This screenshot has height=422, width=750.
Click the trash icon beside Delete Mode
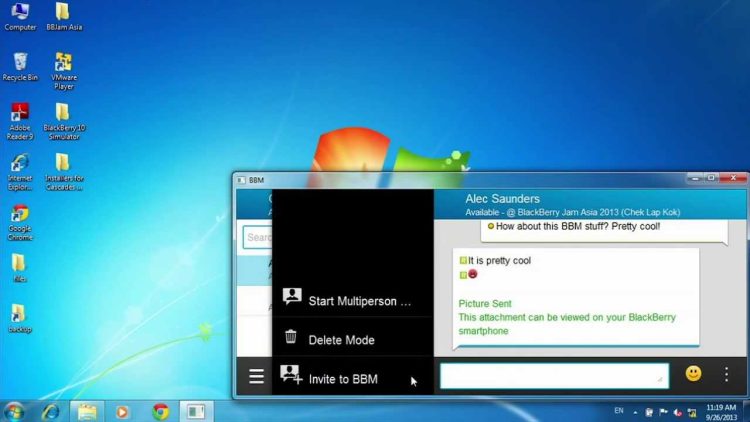tap(291, 336)
